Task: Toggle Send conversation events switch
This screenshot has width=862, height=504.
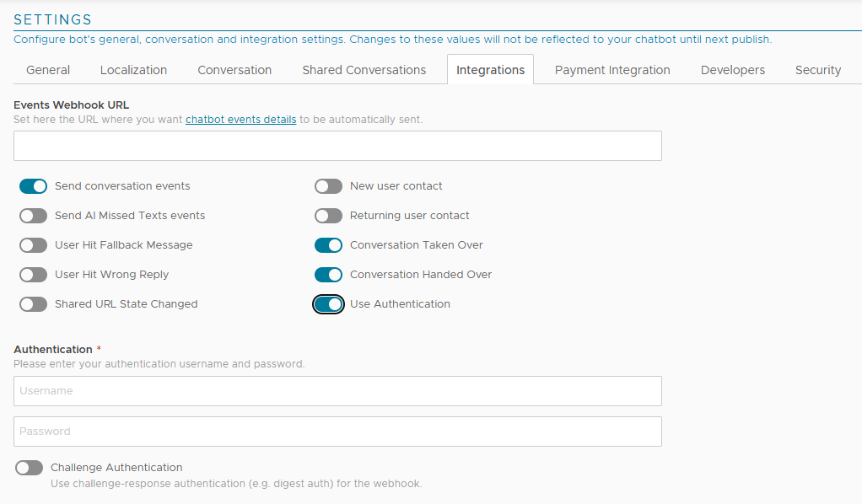Action: [34, 186]
